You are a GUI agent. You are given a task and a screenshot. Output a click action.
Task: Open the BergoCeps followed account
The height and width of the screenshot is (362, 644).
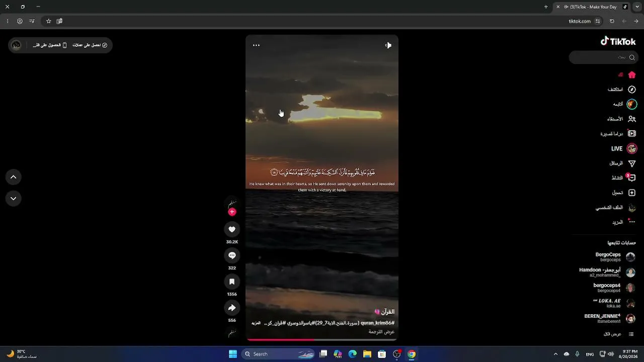coord(615,257)
